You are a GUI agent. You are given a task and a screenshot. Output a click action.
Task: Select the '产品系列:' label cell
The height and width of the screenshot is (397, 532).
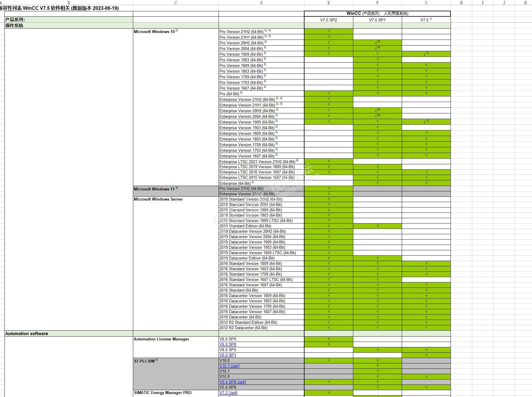pyautogui.click(x=69, y=20)
